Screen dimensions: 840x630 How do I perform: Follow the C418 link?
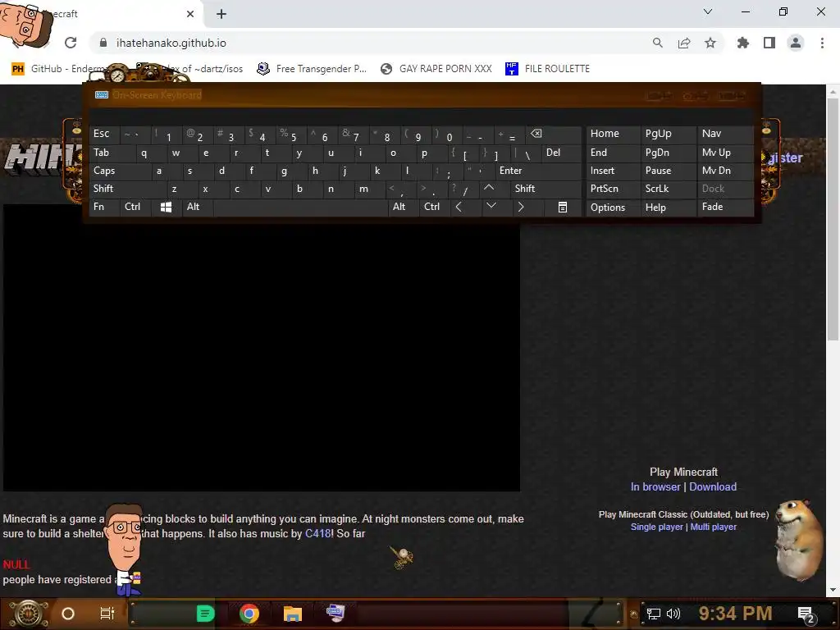317,533
